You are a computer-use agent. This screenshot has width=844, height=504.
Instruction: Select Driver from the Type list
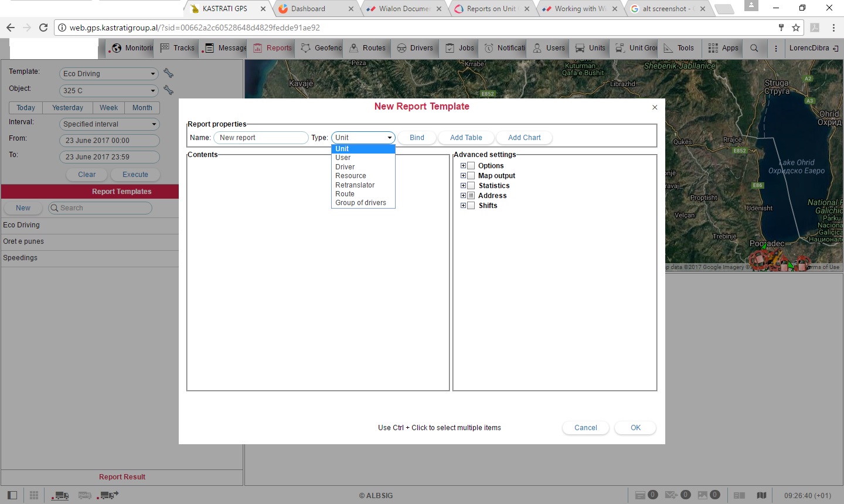(345, 167)
